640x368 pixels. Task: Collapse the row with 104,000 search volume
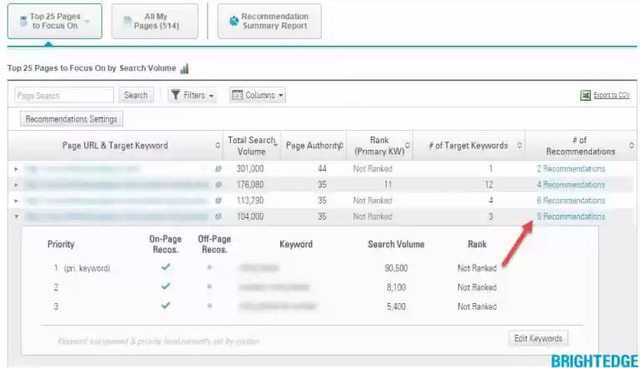coord(16,217)
